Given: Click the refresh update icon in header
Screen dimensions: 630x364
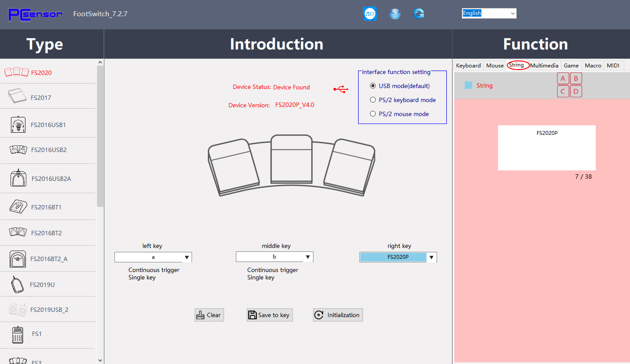Looking at the screenshot, I should pos(419,14).
